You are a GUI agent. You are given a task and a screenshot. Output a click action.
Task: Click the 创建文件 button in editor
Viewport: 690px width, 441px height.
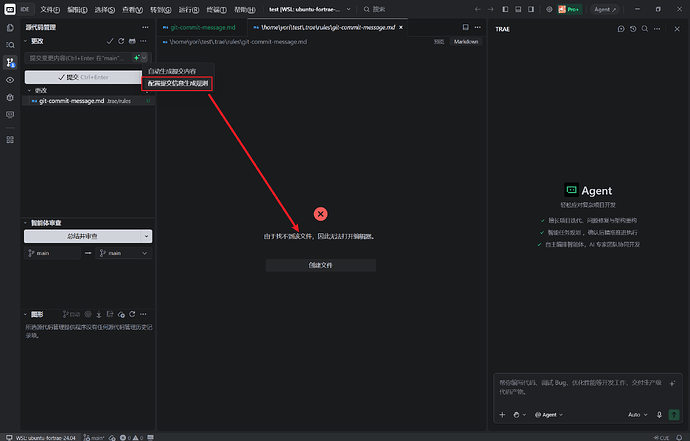click(320, 265)
